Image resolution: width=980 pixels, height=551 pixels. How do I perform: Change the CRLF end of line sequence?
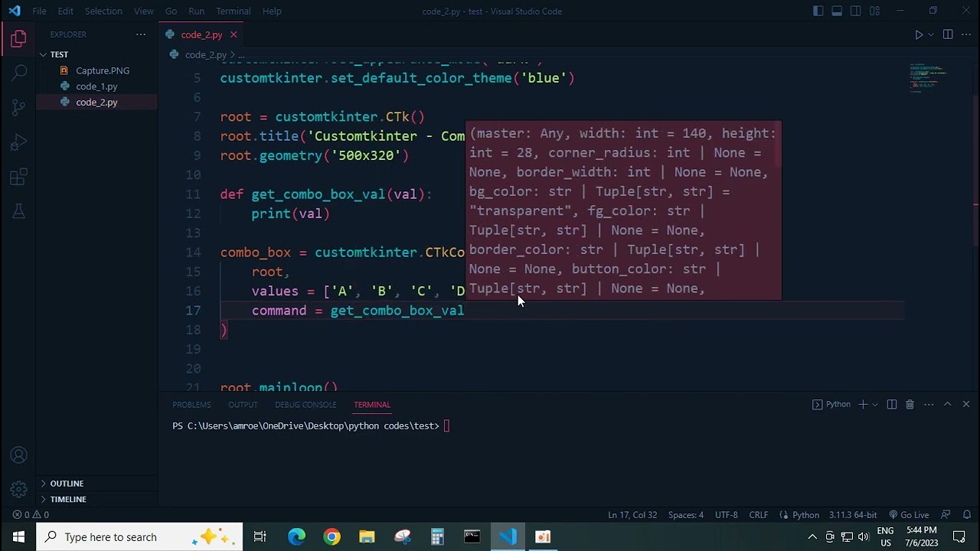759,515
